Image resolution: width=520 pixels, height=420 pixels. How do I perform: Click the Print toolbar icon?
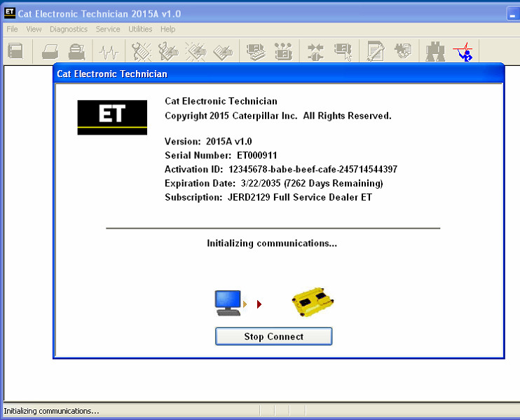click(50, 51)
